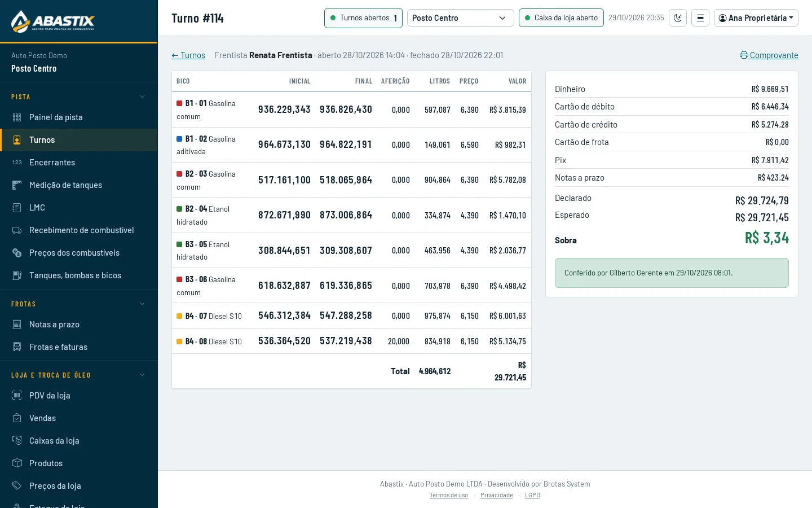Viewport: 812px width, 508px height.
Task: Collapse the LOJA E TROCA DE ÓLEO section
Action: tap(79, 375)
